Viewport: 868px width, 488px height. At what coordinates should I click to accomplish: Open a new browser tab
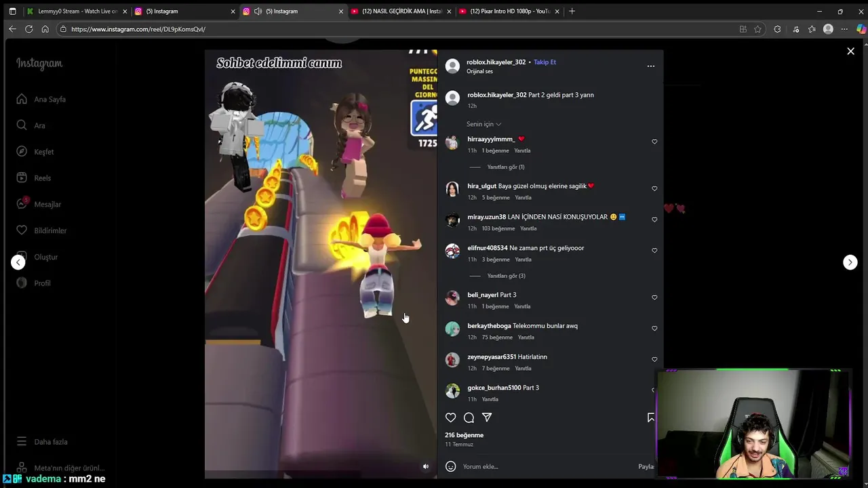click(x=572, y=11)
